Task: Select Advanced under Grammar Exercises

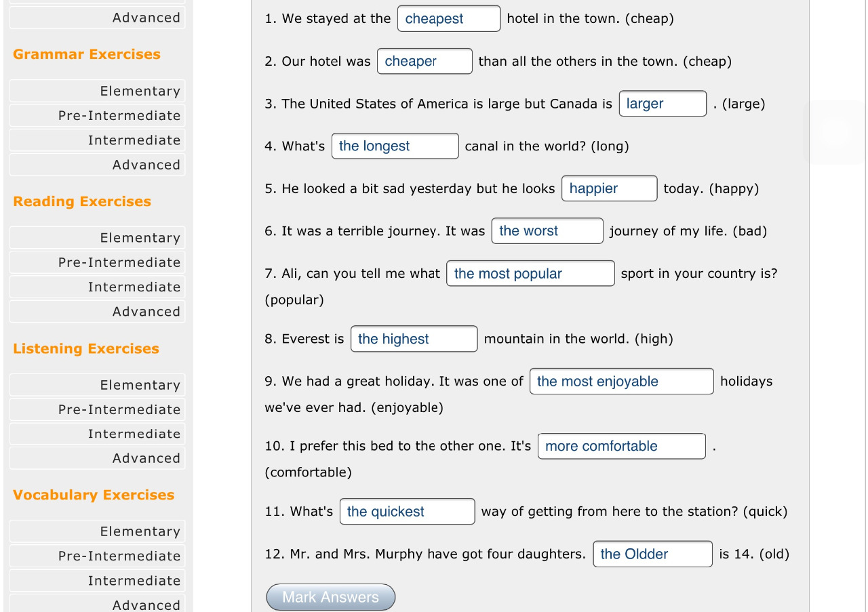Action: [98, 165]
